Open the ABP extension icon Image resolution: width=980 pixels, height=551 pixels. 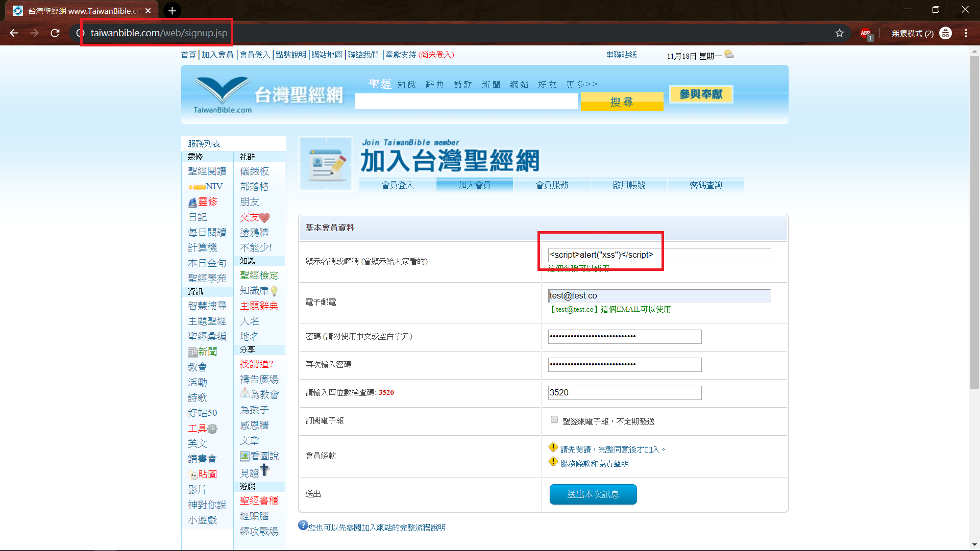[866, 34]
